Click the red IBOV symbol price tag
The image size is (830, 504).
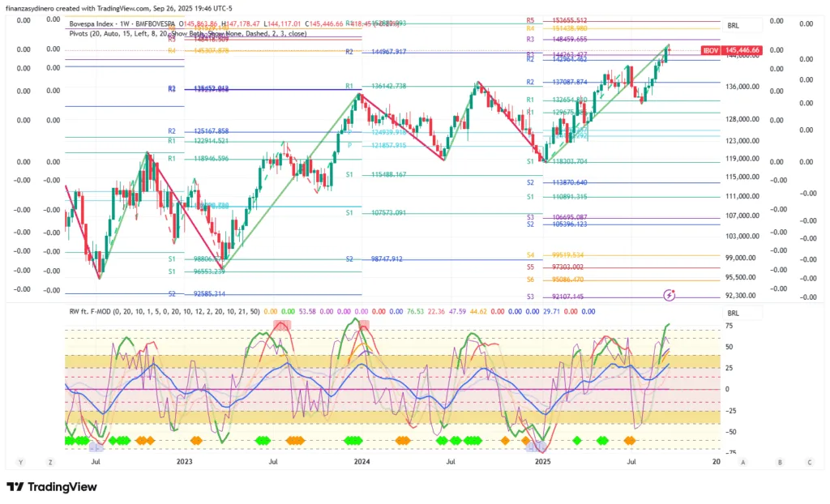[x=711, y=50]
